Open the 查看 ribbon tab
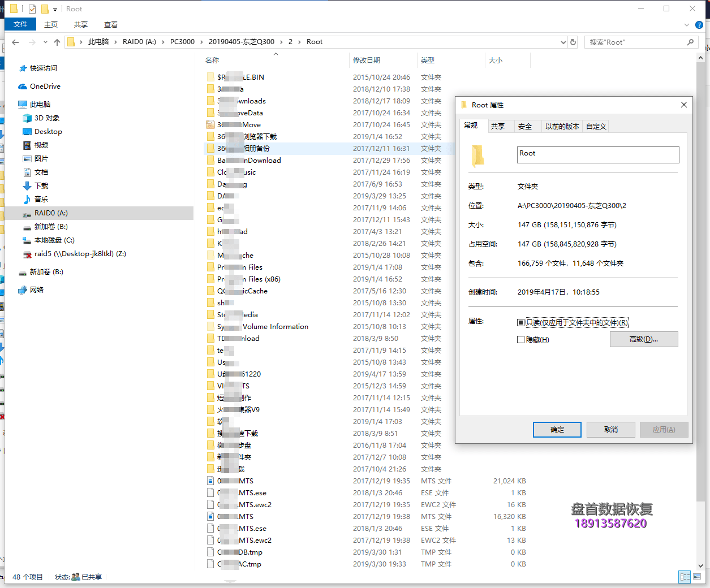Viewport: 710px width, 588px height. click(x=111, y=25)
